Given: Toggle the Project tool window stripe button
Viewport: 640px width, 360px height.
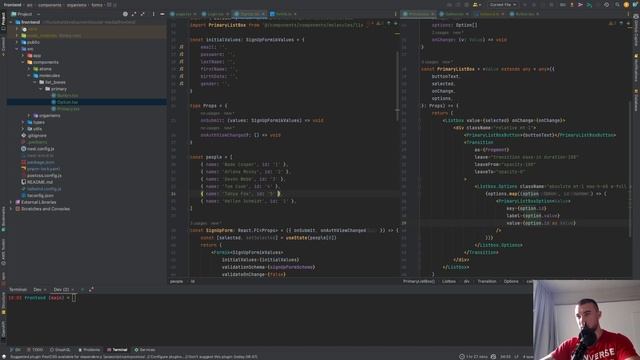Looking at the screenshot, I should 3,20.
